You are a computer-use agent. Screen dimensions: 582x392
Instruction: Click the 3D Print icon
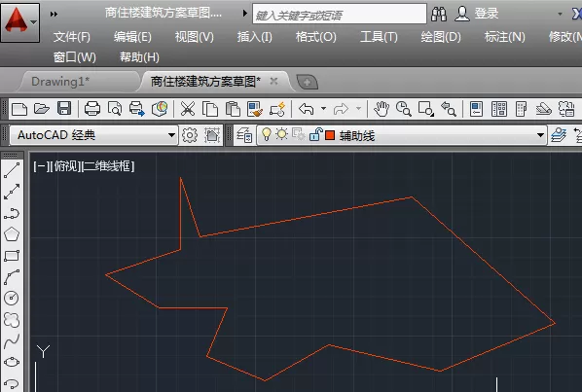click(160, 109)
